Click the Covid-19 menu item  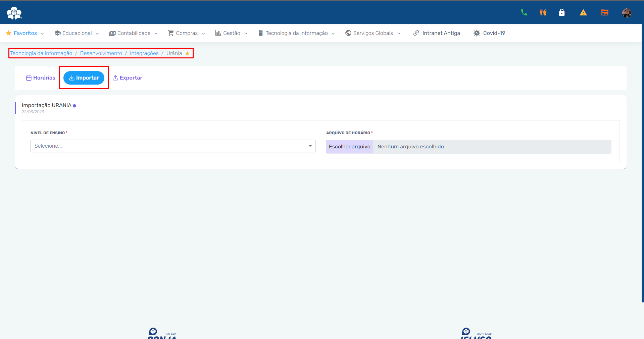coord(489,33)
